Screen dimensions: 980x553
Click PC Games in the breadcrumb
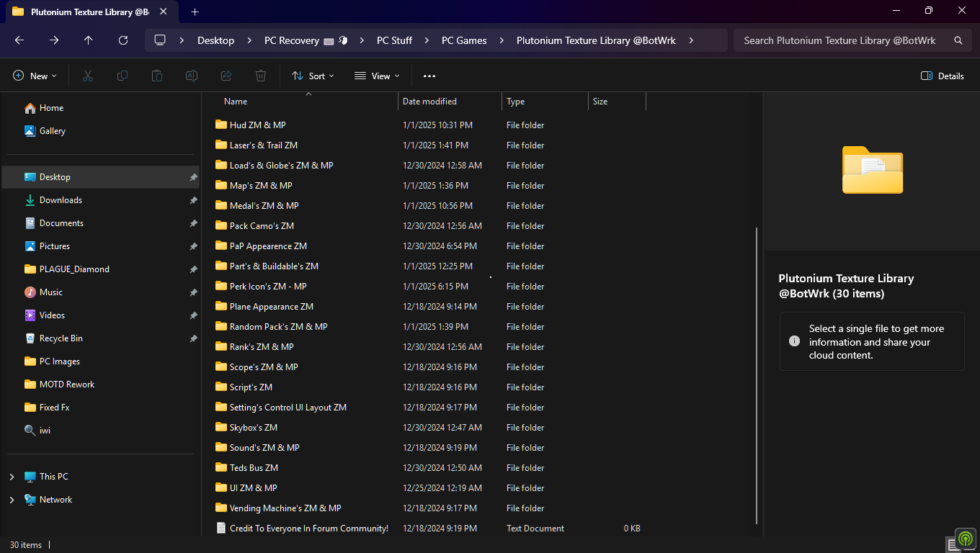464,40
